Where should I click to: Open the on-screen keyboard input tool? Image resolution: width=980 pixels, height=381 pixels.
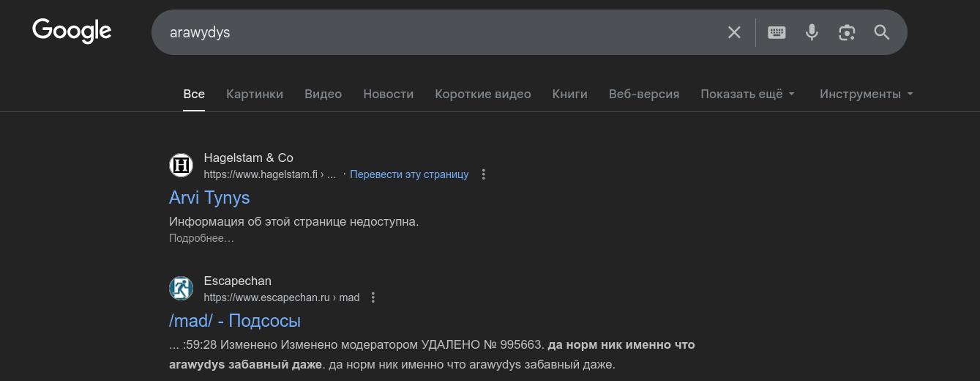777,32
